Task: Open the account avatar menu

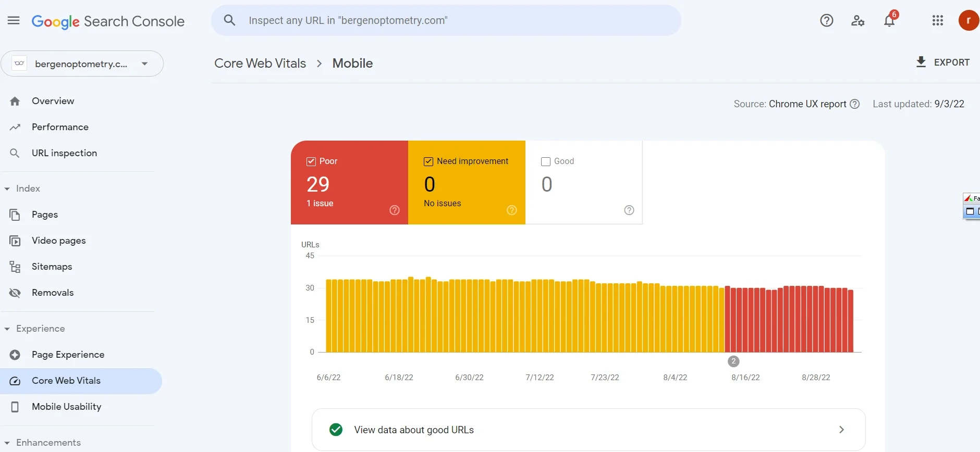Action: point(969,20)
